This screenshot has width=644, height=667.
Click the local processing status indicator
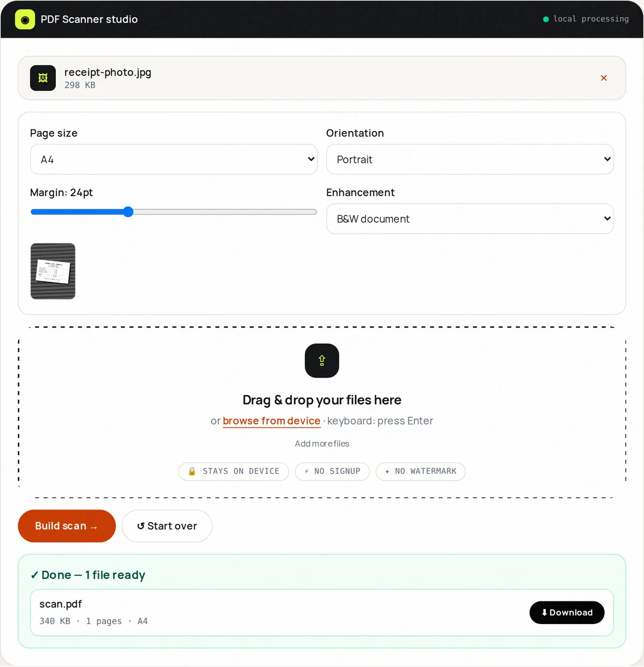pos(586,19)
